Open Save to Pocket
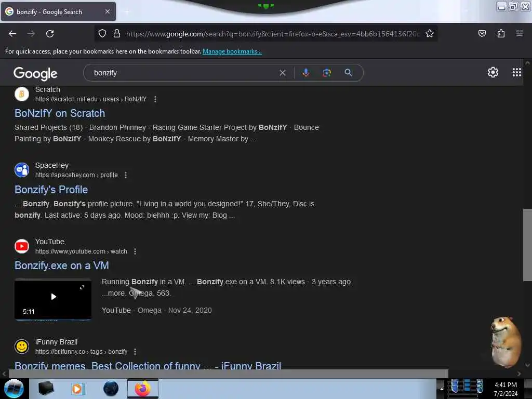Screen dimensions: 532x399 point(482,33)
